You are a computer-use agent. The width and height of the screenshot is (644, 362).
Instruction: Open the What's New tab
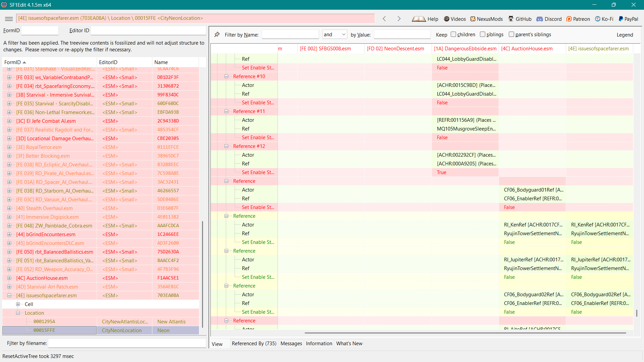click(x=349, y=343)
